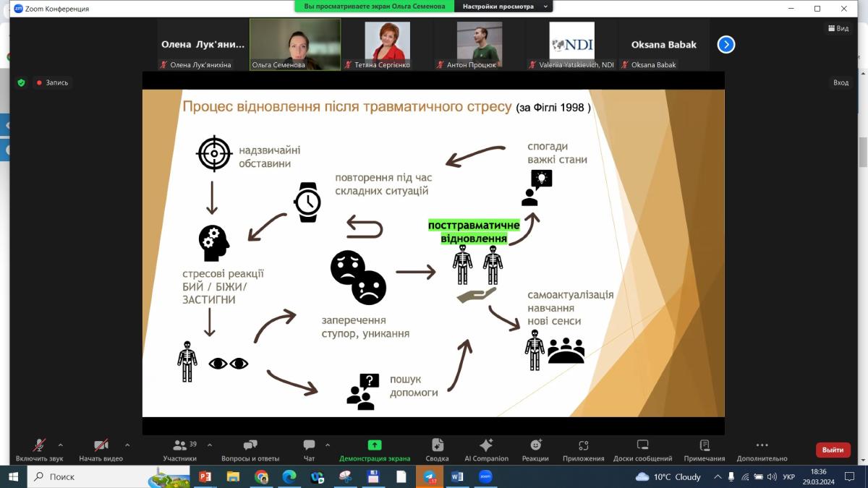
Task: Unmute the microphone with Включить звук
Action: tap(39, 450)
